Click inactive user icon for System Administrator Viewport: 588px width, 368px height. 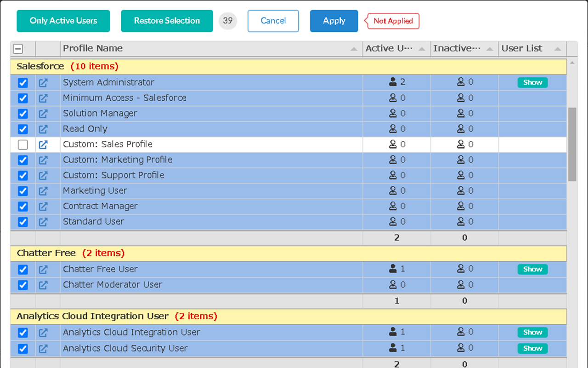point(461,82)
